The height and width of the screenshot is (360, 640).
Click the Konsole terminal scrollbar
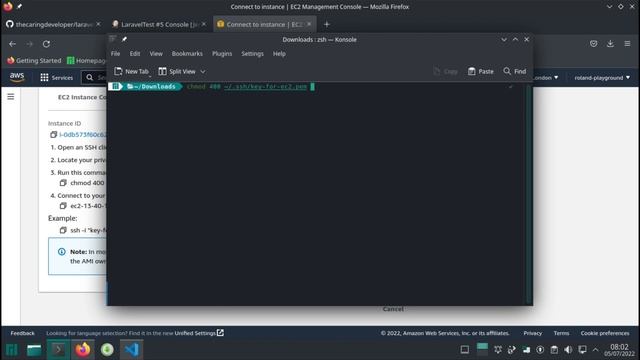coord(529,193)
